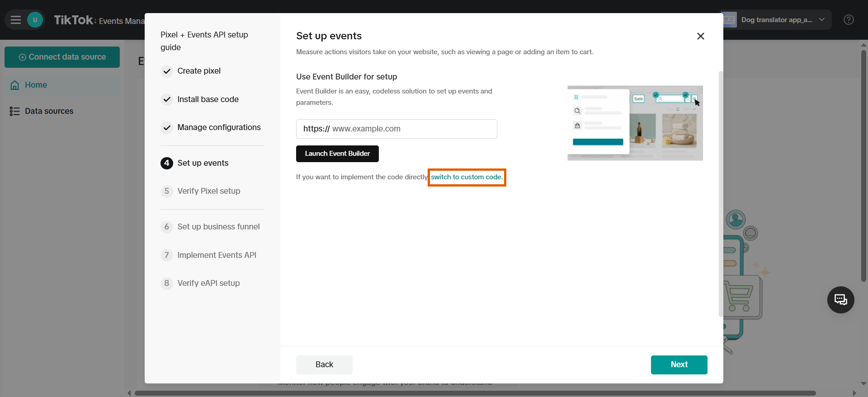Click the website URL input field

(396, 129)
